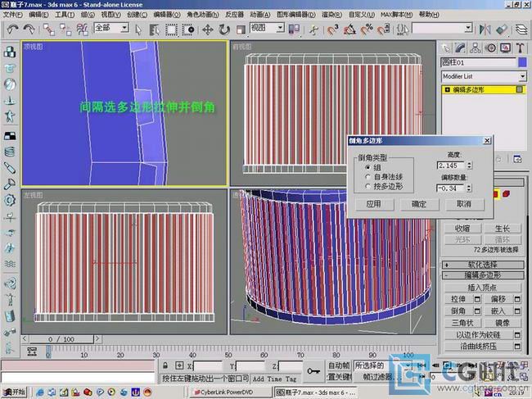Open the Modifier List dropdown
This screenshot has width=532, height=399.
[484, 76]
